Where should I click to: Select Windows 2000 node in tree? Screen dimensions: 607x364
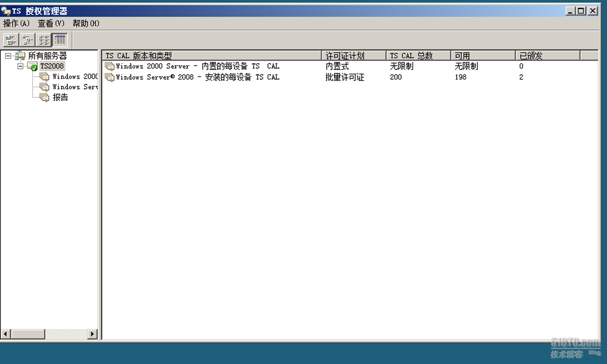pos(75,76)
